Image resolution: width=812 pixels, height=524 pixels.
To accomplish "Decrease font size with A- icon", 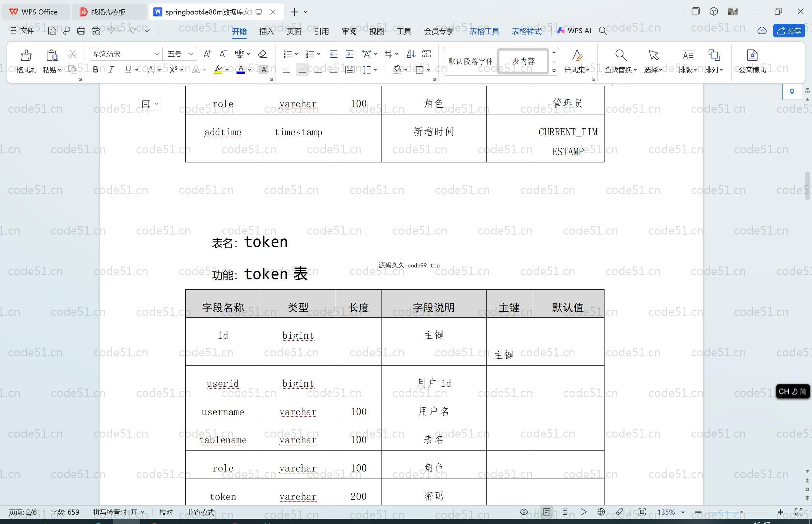I will click(223, 54).
